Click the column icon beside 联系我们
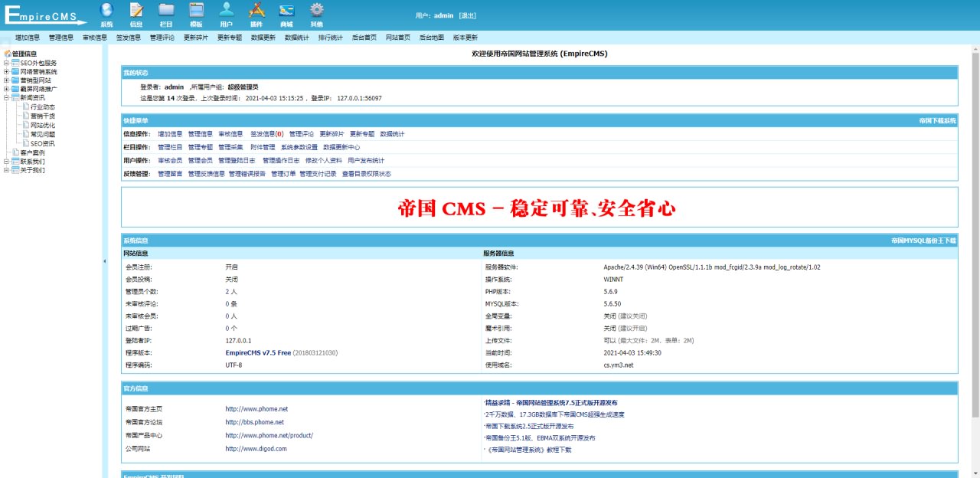 (x=15, y=162)
